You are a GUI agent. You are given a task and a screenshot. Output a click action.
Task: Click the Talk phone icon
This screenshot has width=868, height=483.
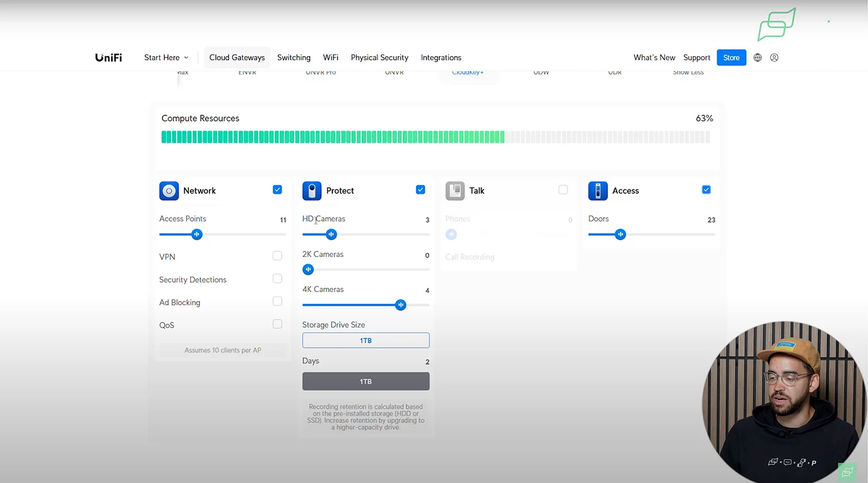[x=455, y=191]
